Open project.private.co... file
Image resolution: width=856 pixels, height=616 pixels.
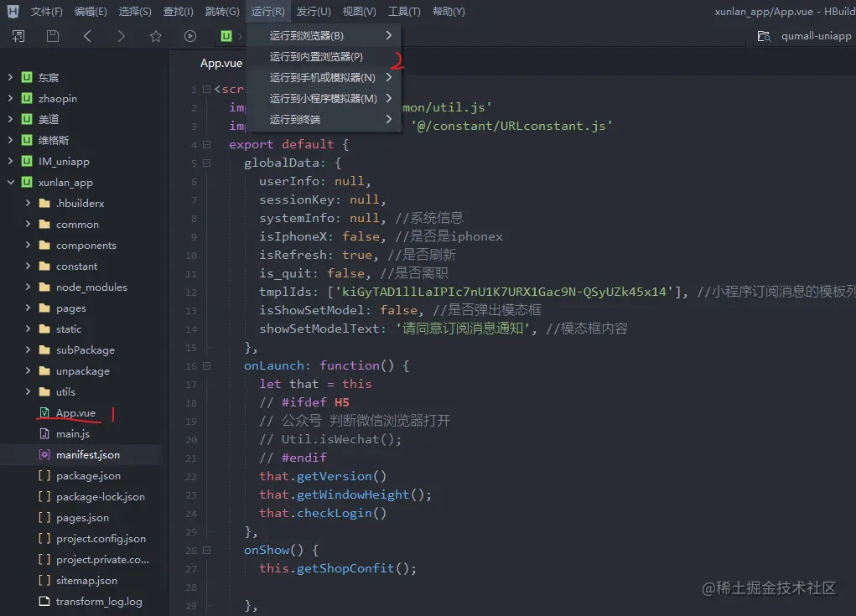point(102,559)
